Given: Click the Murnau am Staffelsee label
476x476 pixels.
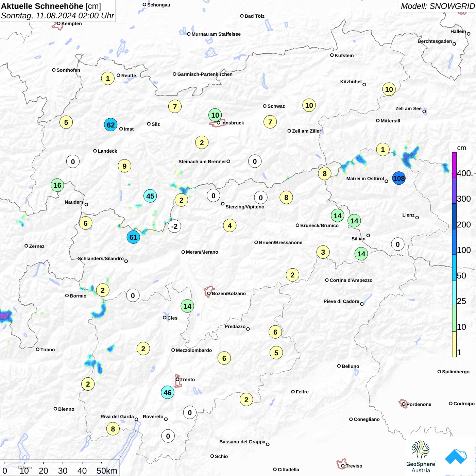Looking at the screenshot, I should tap(216, 34).
